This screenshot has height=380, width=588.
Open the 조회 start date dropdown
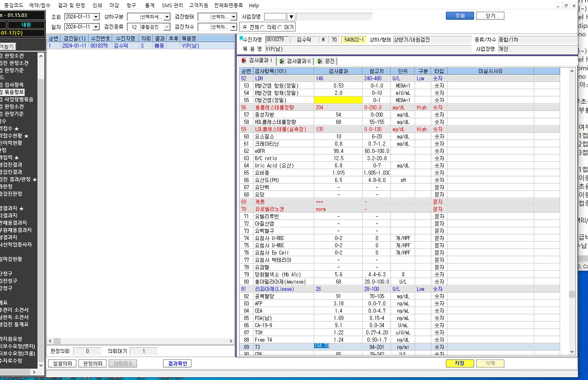coord(96,17)
